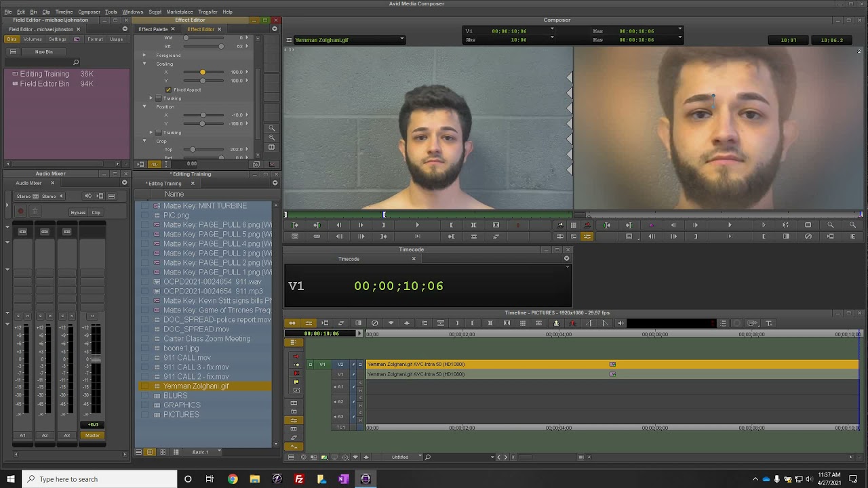Click the highlighted Effect Mode icon between monitors
This screenshot has width=868, height=488.
[x=587, y=237]
